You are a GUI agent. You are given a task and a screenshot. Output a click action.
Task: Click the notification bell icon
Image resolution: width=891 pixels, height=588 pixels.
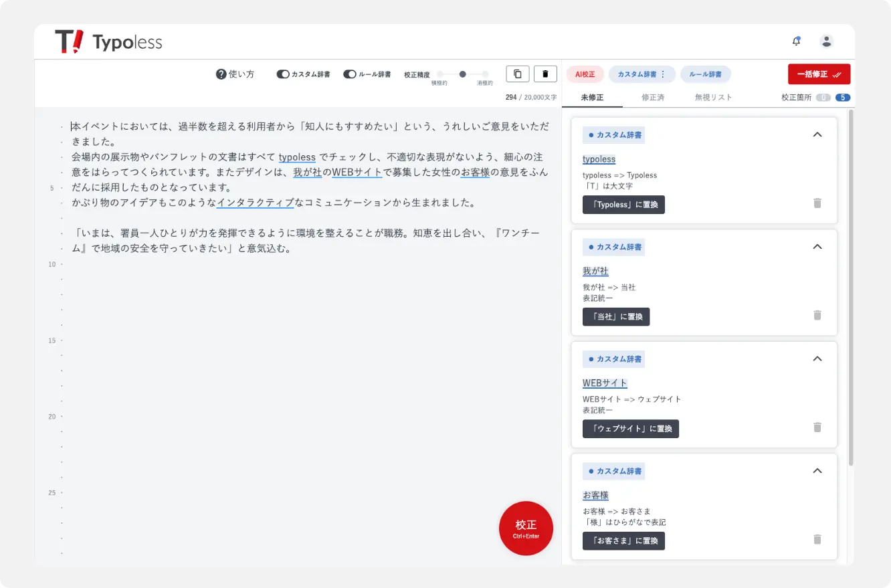(796, 41)
